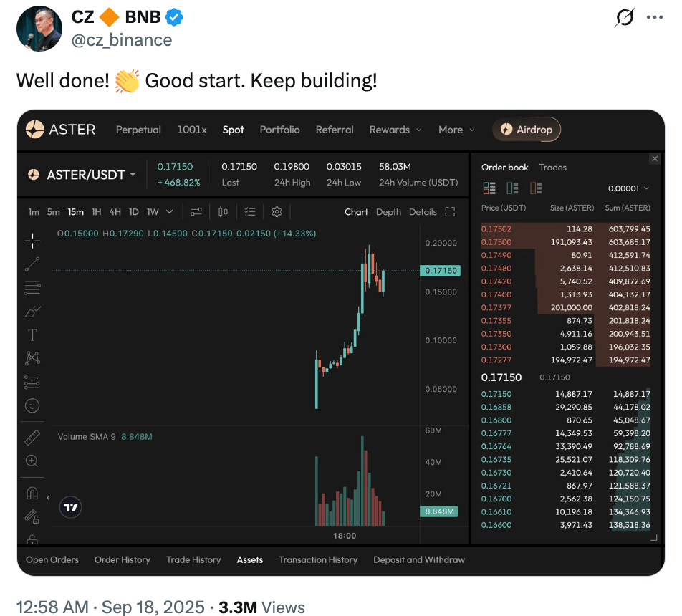Screen dimensions: 682x616
Task: Open Deposit and Withdraw
Action: (419, 559)
